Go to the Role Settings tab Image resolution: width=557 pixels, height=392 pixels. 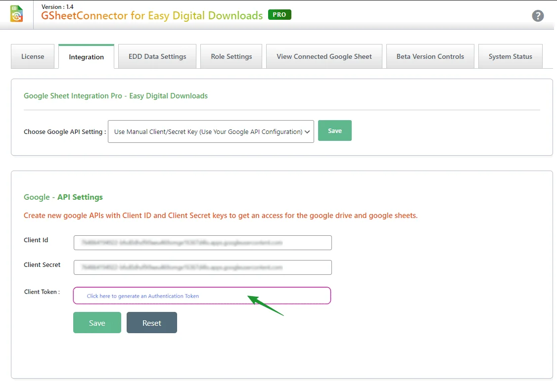pyautogui.click(x=231, y=57)
